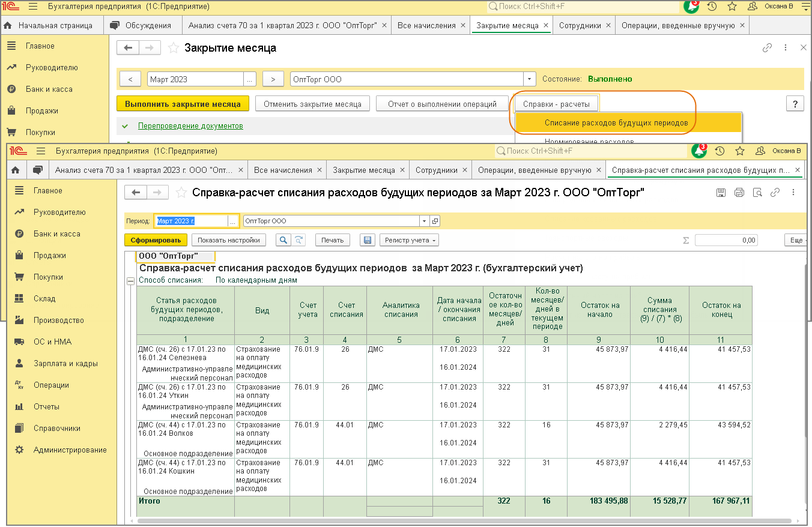Open history clock in back window header

tap(712, 7)
